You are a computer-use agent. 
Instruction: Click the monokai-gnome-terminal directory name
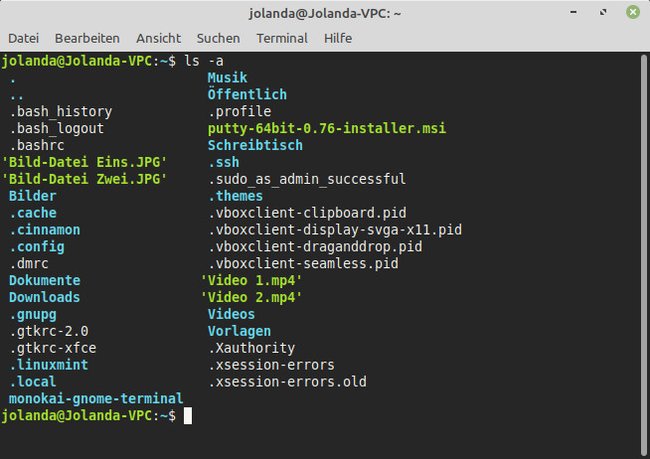click(x=96, y=399)
